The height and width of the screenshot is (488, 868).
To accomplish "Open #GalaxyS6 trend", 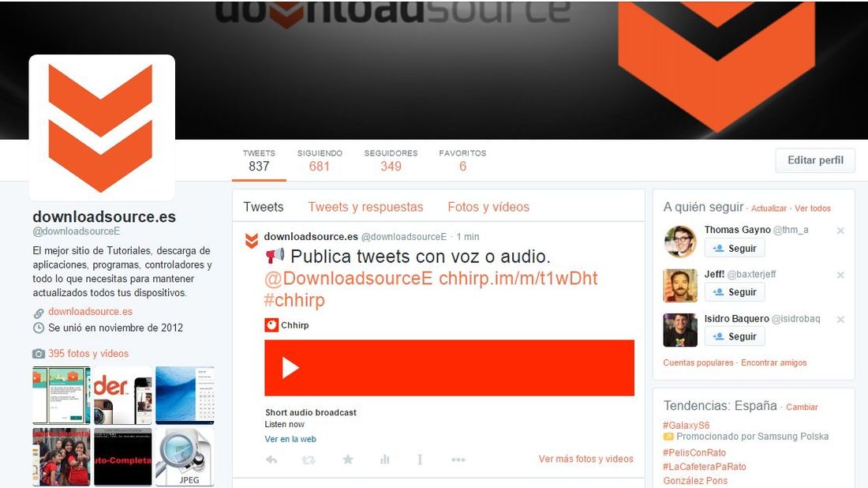I will click(x=687, y=426).
